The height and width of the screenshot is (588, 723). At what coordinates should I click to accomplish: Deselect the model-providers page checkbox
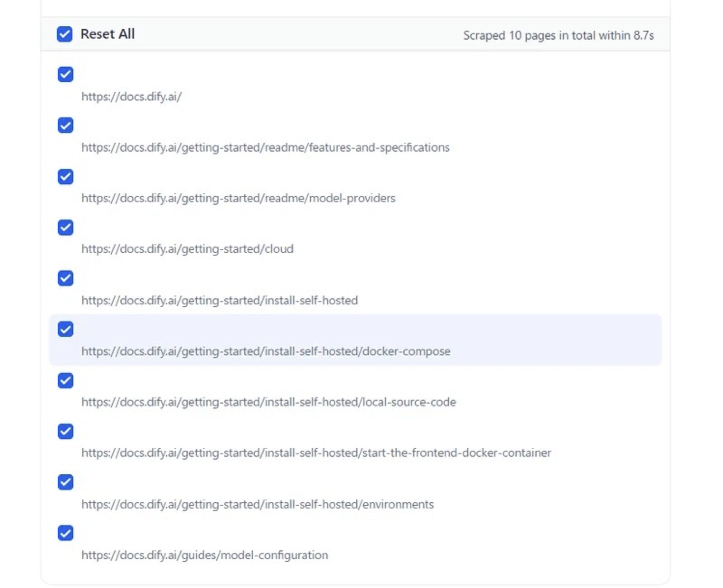point(66,177)
